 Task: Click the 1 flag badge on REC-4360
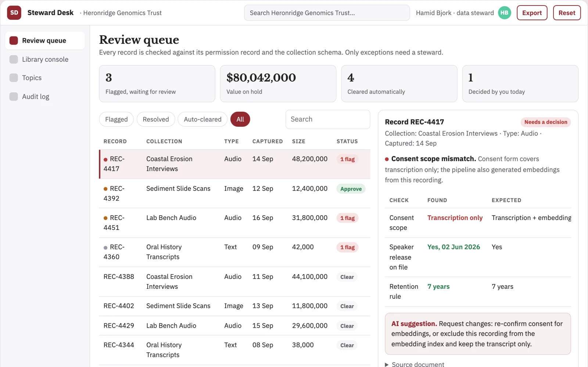click(x=347, y=248)
